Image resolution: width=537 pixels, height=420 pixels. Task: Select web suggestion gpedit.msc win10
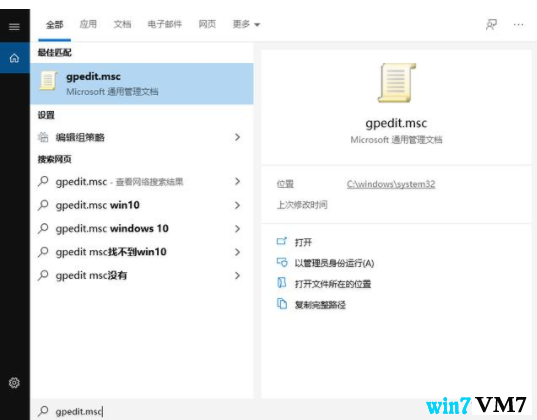pyautogui.click(x=142, y=205)
